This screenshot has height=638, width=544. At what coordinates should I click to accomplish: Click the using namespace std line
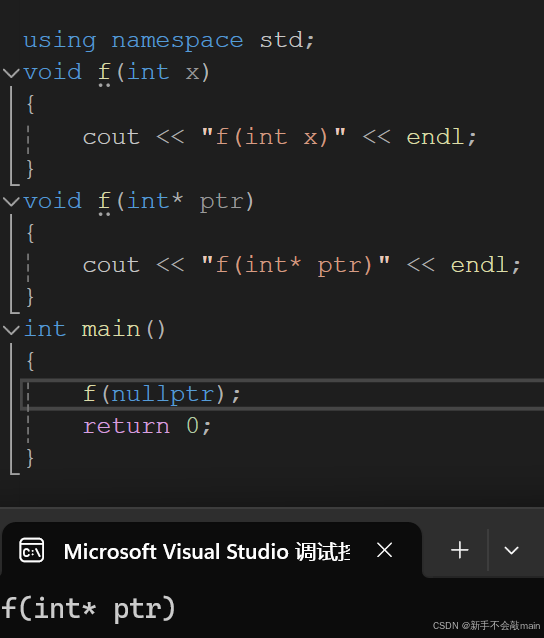(x=169, y=41)
